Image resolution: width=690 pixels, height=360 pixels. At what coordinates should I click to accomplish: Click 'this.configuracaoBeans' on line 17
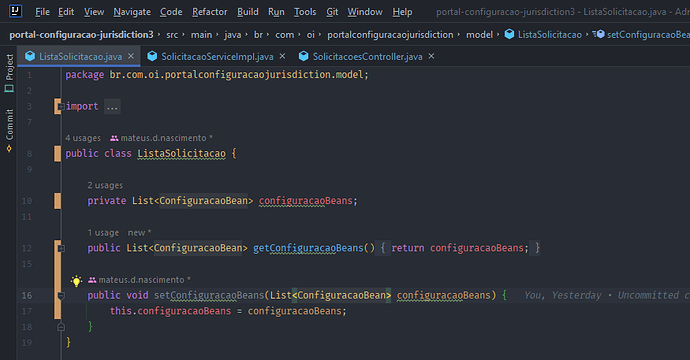click(170, 311)
